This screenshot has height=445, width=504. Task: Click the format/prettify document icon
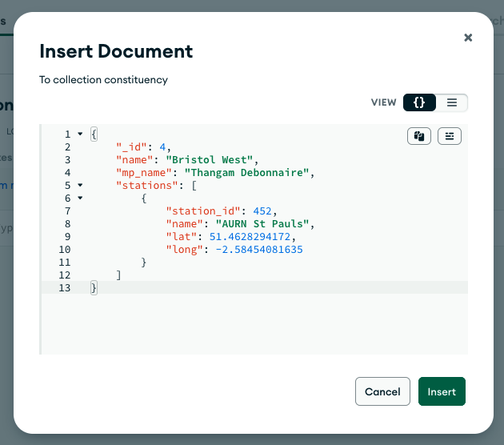pyautogui.click(x=450, y=136)
